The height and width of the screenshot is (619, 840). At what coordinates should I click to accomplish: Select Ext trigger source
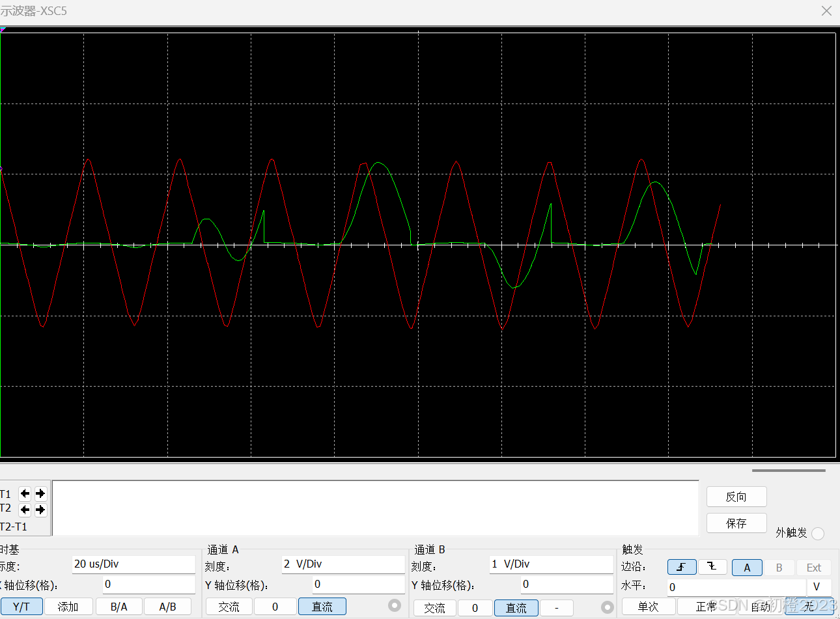pos(814,568)
